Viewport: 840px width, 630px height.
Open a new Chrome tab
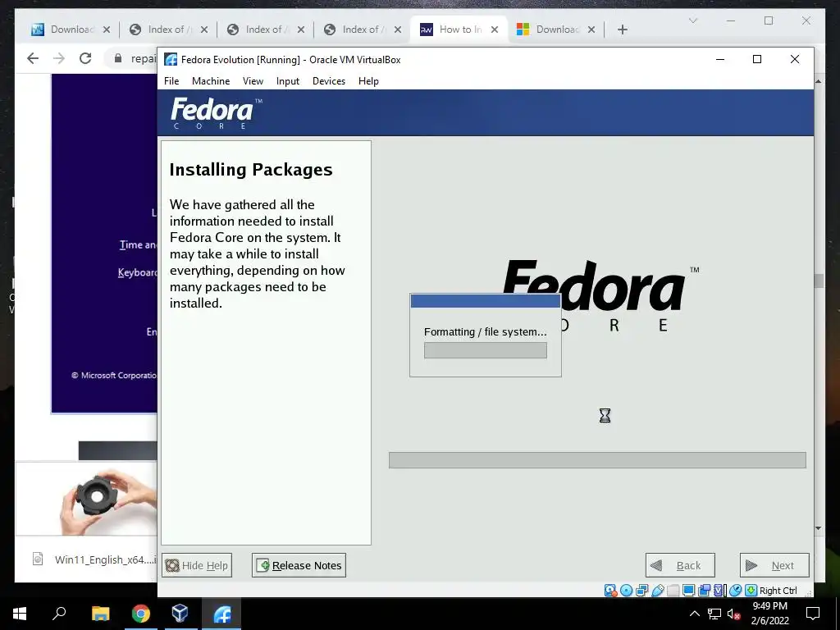coord(622,30)
